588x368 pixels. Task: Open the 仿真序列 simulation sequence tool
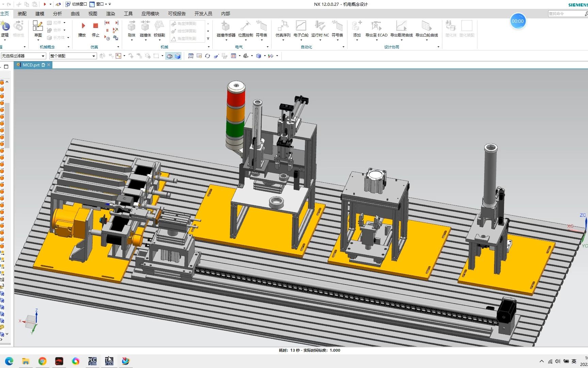point(283,29)
